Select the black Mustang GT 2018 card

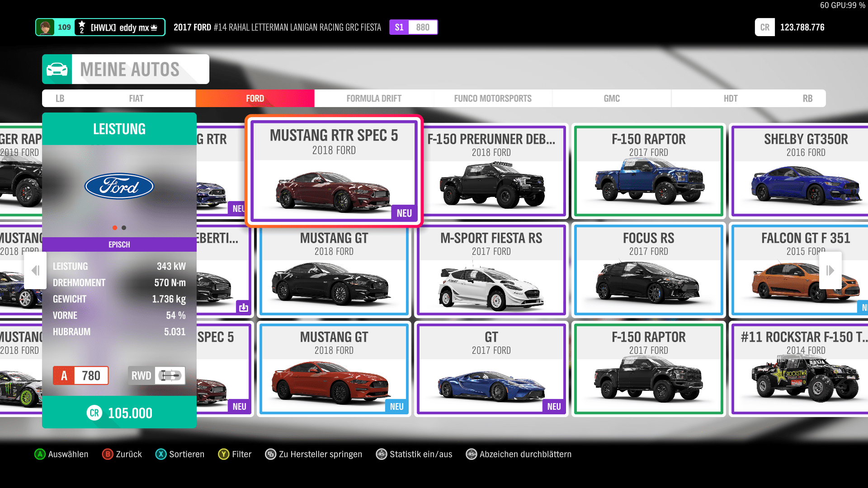point(334,270)
